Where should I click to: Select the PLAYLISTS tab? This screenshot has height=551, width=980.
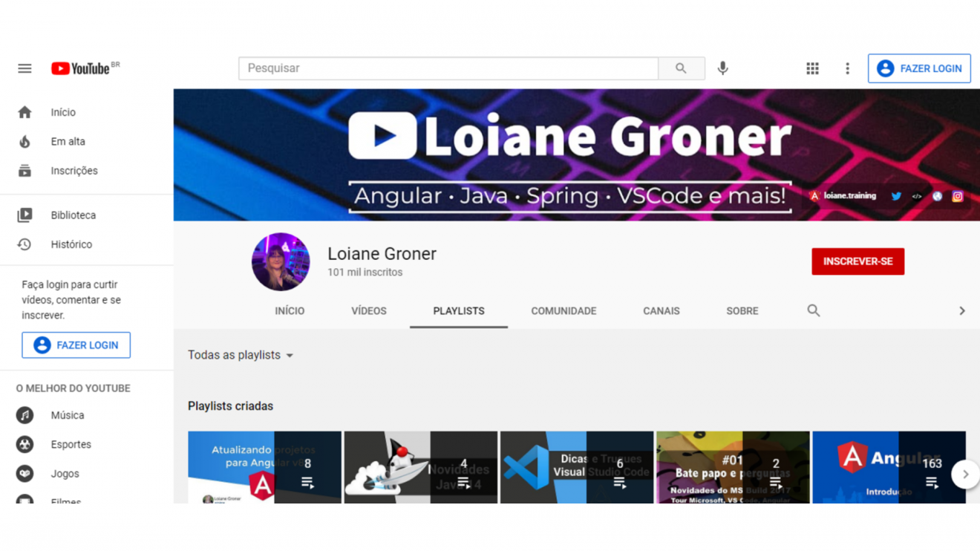coord(459,311)
